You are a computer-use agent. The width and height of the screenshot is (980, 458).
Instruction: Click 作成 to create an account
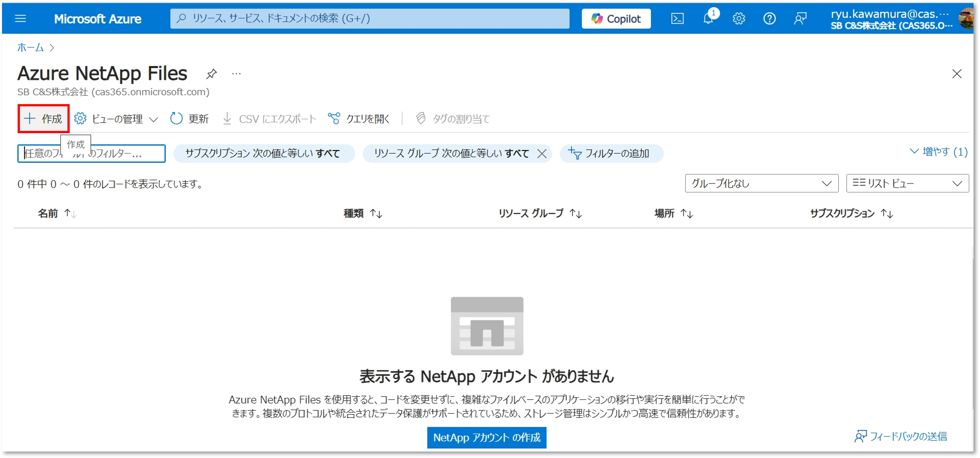(x=43, y=119)
